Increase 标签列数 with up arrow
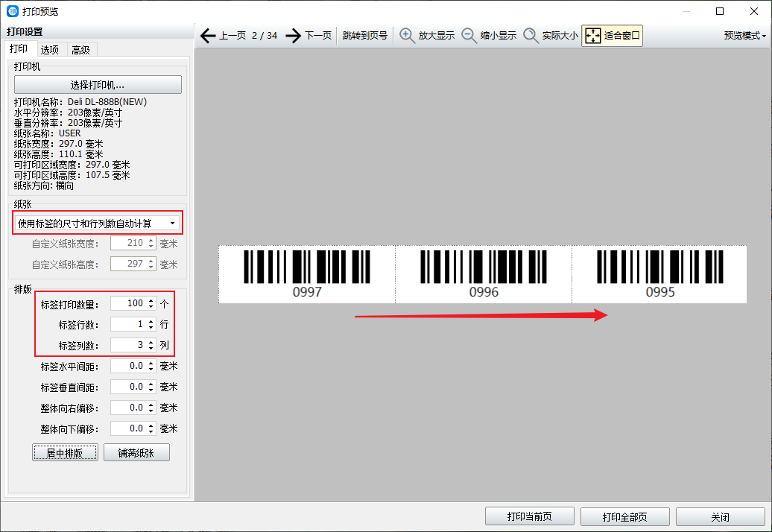Screen dimensions: 772x532 (x=151, y=342)
